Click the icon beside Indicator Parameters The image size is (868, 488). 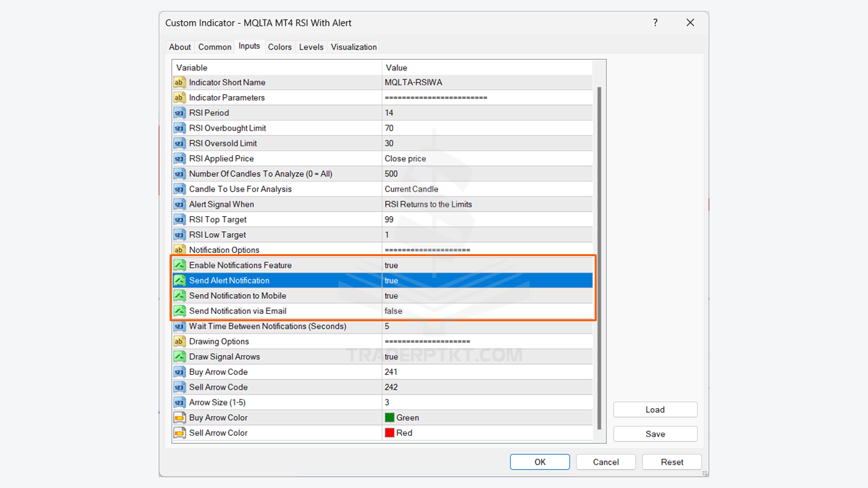click(x=180, y=98)
